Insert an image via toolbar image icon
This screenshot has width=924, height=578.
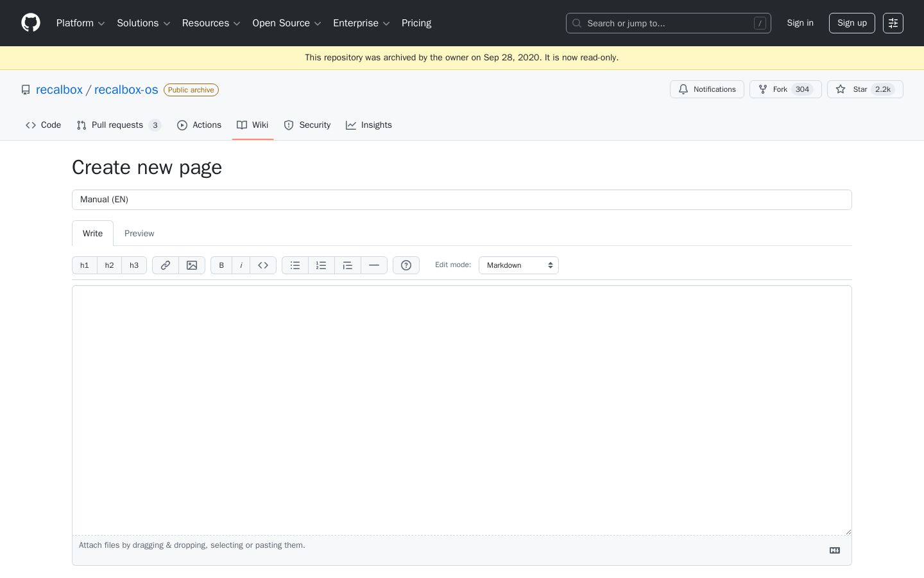[x=192, y=265]
